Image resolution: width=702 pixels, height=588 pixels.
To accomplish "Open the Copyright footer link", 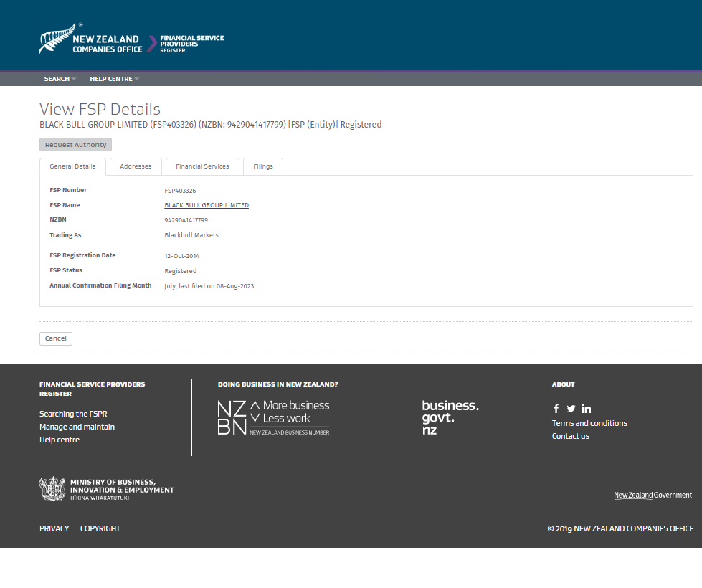I will [x=100, y=528].
